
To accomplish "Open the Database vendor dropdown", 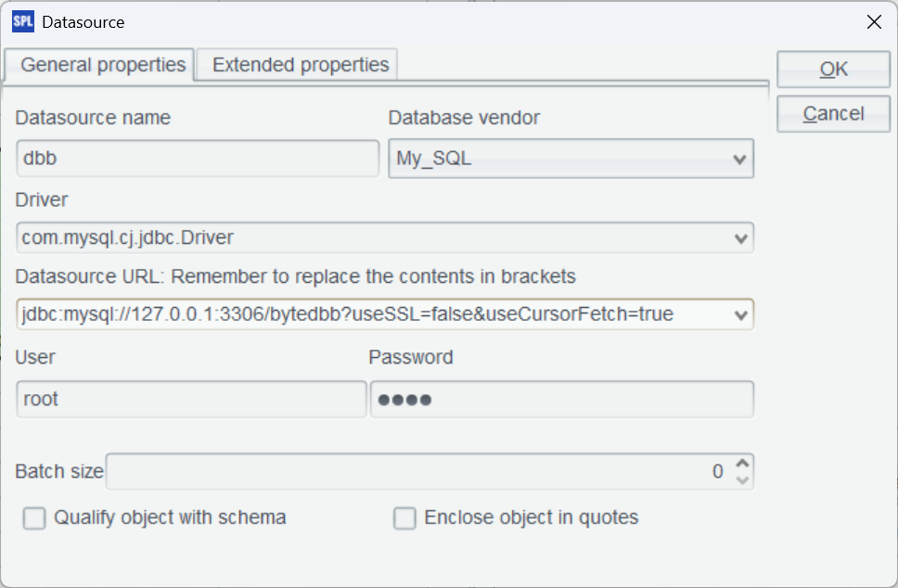I will 739,160.
